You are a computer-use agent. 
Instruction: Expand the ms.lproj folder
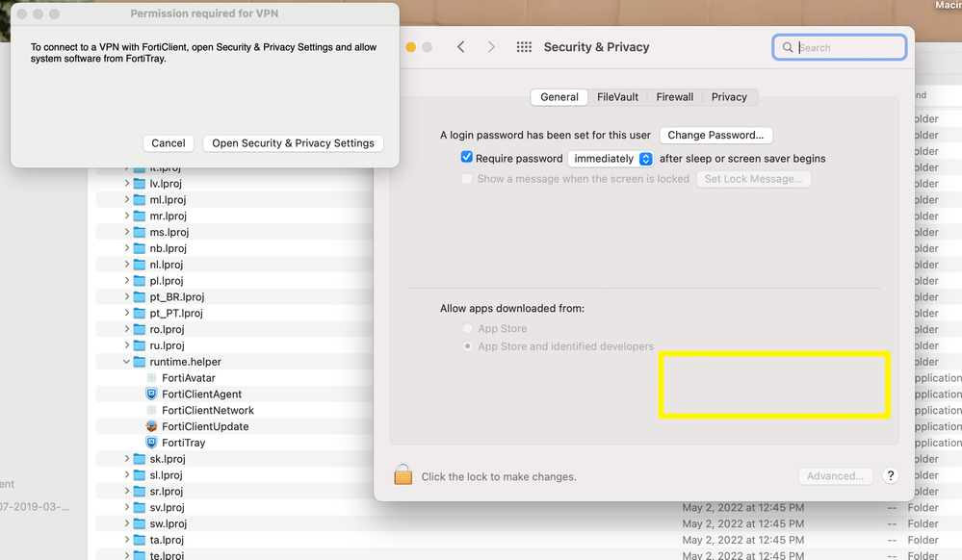(126, 232)
